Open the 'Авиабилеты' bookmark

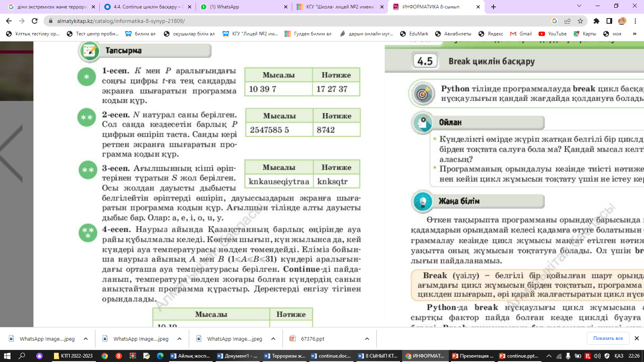click(453, 34)
